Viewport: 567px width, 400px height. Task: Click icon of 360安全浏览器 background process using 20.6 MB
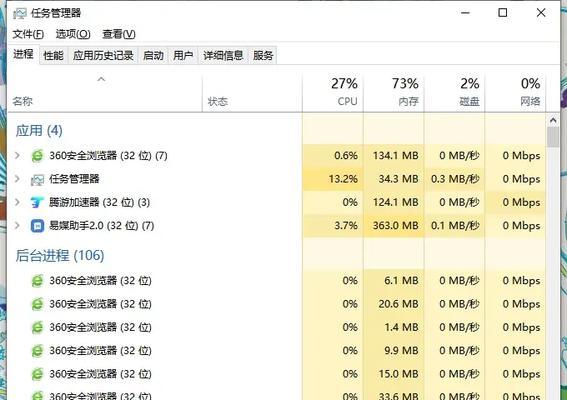tap(37, 304)
